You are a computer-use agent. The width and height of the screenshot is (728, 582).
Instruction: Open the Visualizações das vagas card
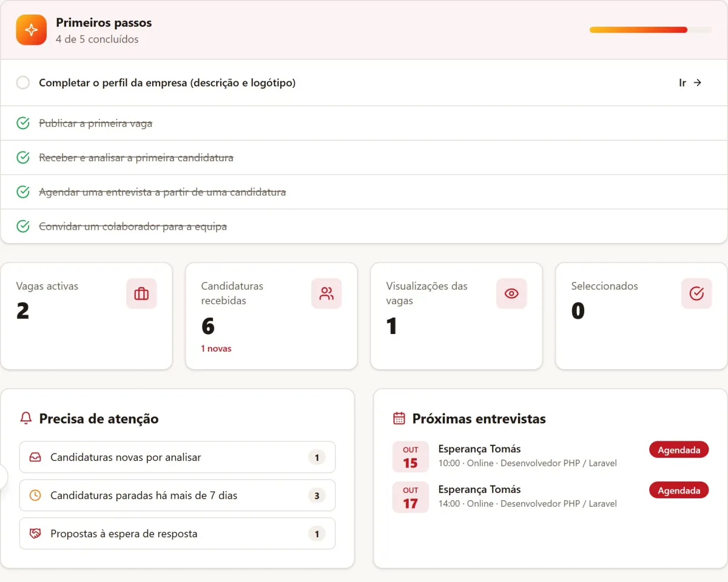tap(456, 316)
